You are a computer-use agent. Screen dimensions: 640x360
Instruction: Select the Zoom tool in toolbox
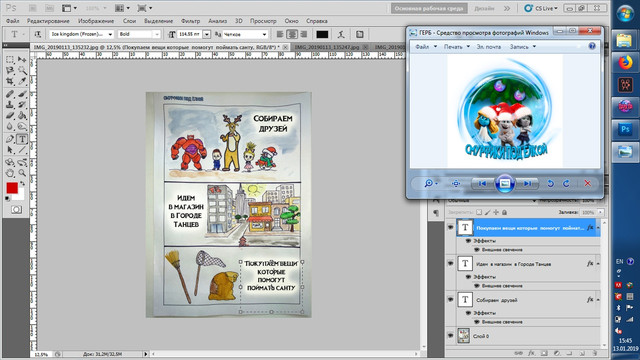pos(22,173)
